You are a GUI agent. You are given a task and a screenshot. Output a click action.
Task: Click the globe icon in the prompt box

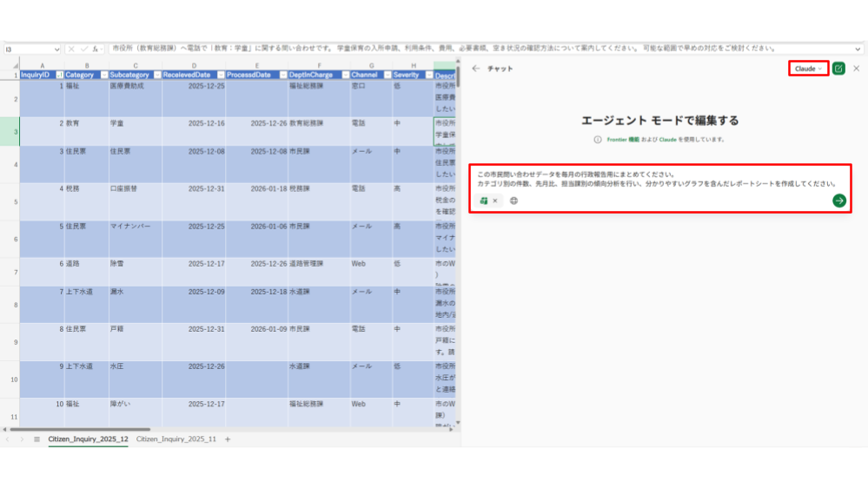(514, 201)
